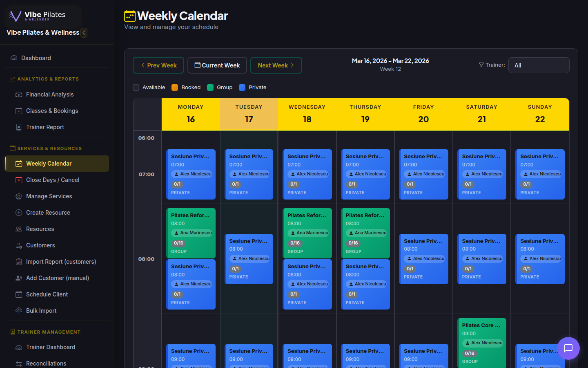Click the 0/16 badge on Saturday's Pilates Core

[470, 353]
